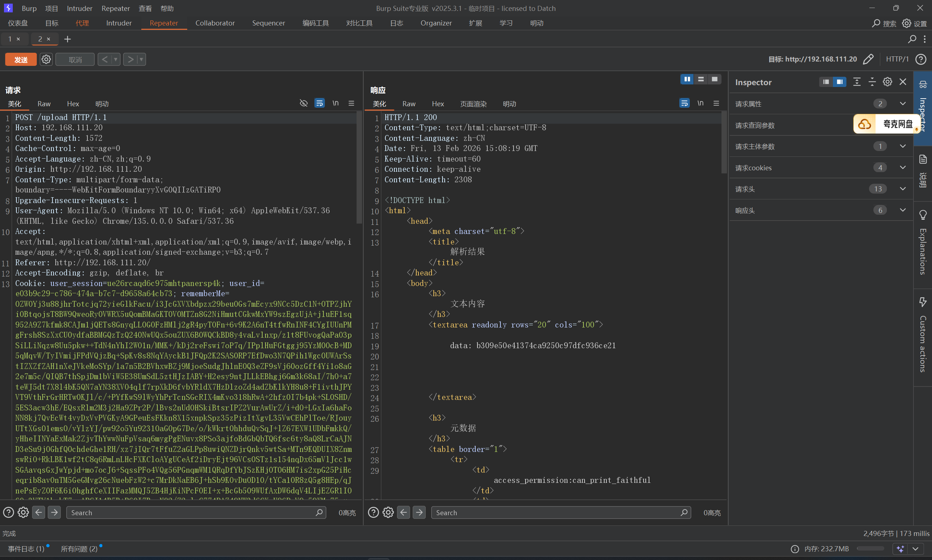Select side-by-side response layout icon

[x=687, y=79]
